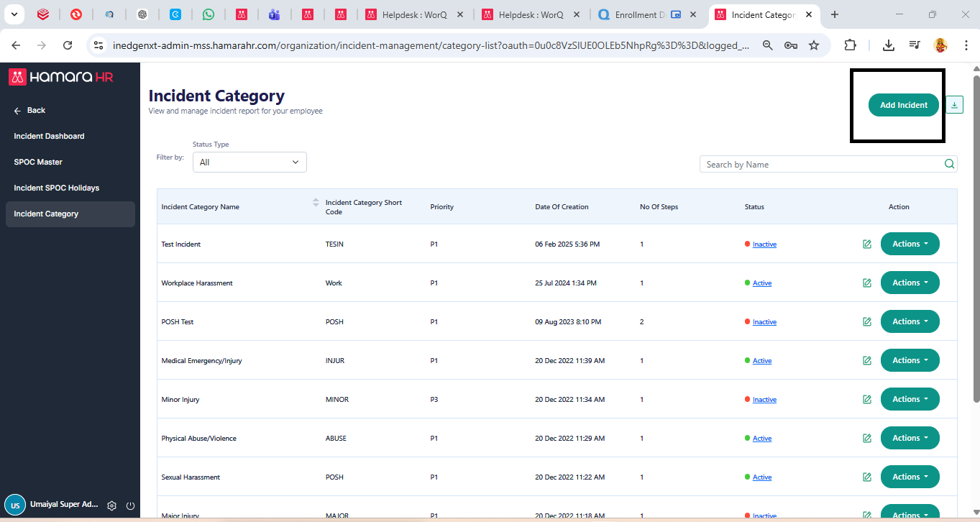
Task: Click the US user avatar
Action: point(15,505)
